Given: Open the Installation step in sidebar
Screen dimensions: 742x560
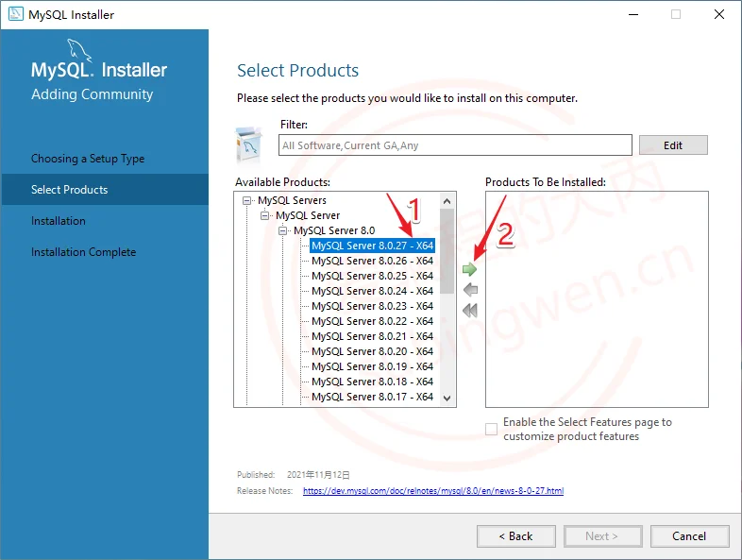Looking at the screenshot, I should [x=59, y=221].
